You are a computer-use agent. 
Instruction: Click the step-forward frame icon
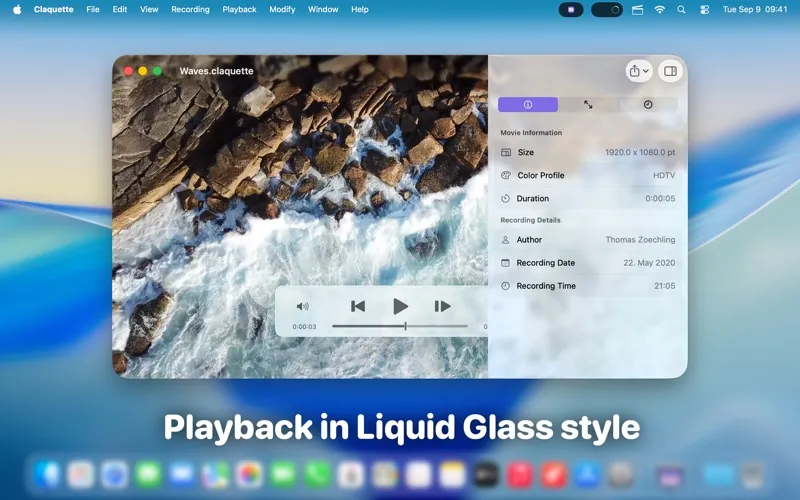[442, 306]
